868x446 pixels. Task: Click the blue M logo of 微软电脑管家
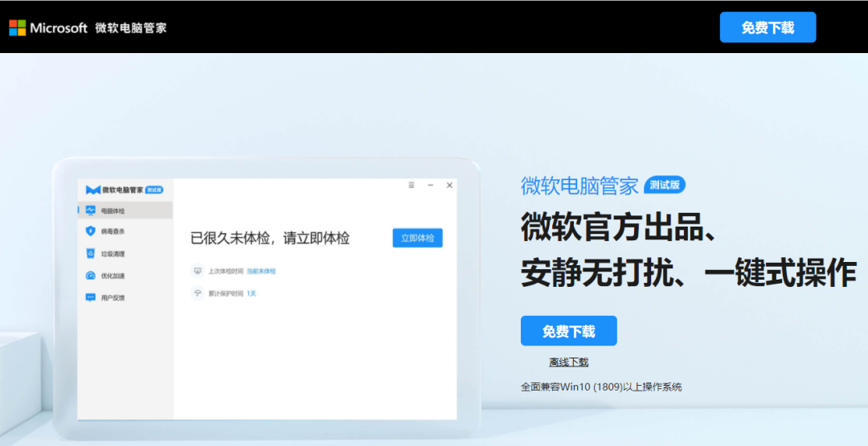(x=92, y=190)
